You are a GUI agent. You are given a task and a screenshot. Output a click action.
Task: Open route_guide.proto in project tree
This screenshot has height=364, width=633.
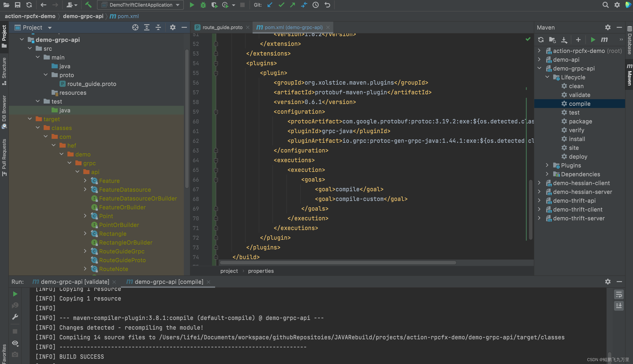91,84
